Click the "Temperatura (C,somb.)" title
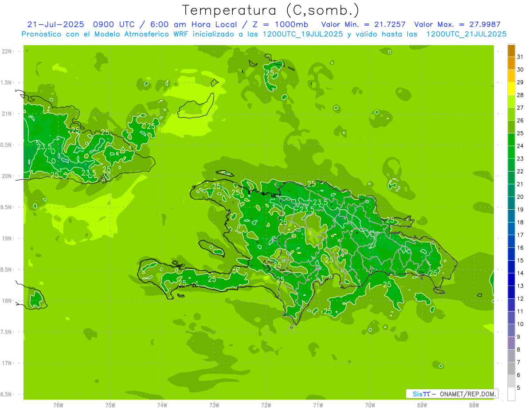Image resolution: width=532 pixels, height=411 pixels. tap(271, 11)
